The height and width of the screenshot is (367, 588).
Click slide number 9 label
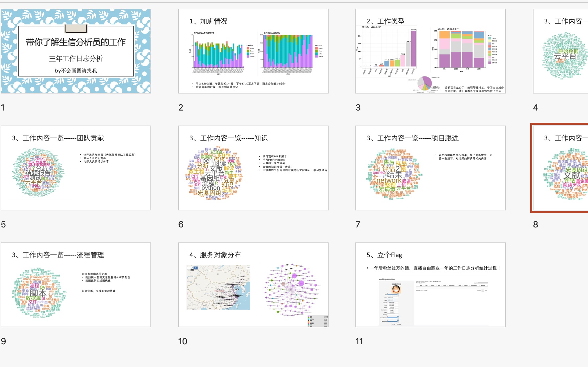[3, 341]
